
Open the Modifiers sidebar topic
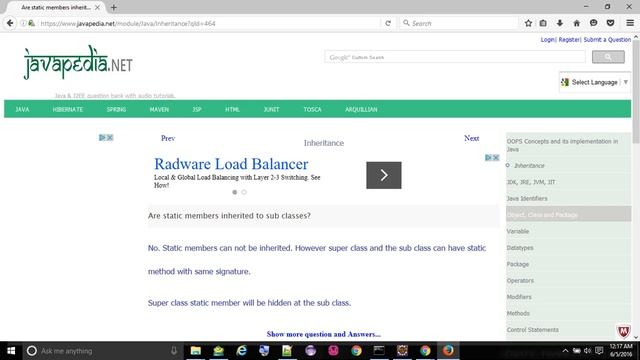click(519, 297)
